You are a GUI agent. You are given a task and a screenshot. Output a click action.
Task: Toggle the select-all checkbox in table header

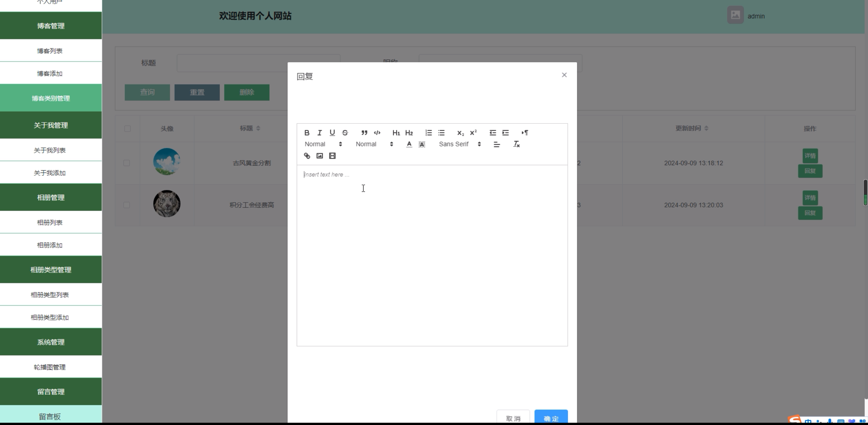point(127,129)
